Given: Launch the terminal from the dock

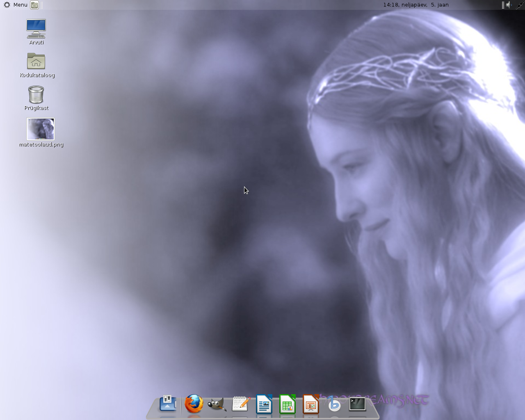Looking at the screenshot, I should click(x=357, y=404).
